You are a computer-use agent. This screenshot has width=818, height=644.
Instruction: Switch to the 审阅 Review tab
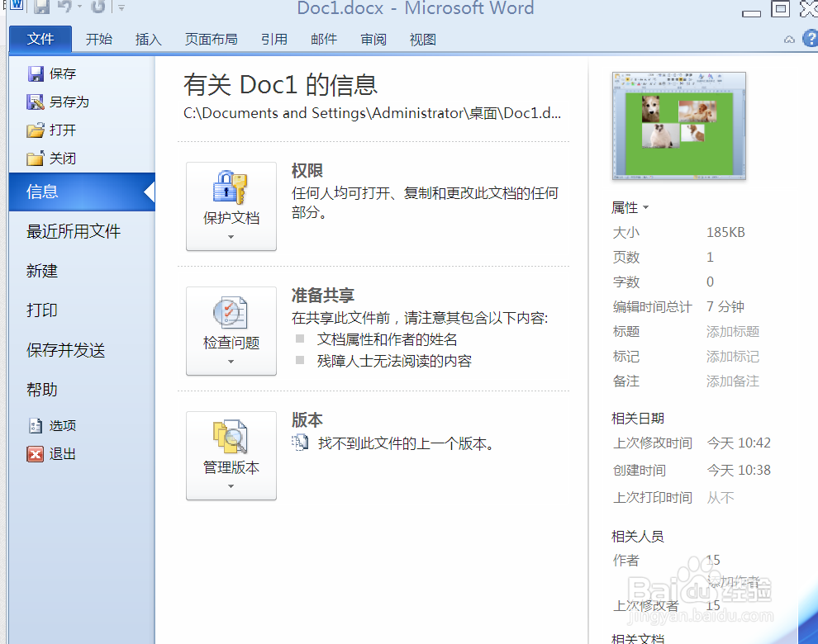(x=373, y=39)
